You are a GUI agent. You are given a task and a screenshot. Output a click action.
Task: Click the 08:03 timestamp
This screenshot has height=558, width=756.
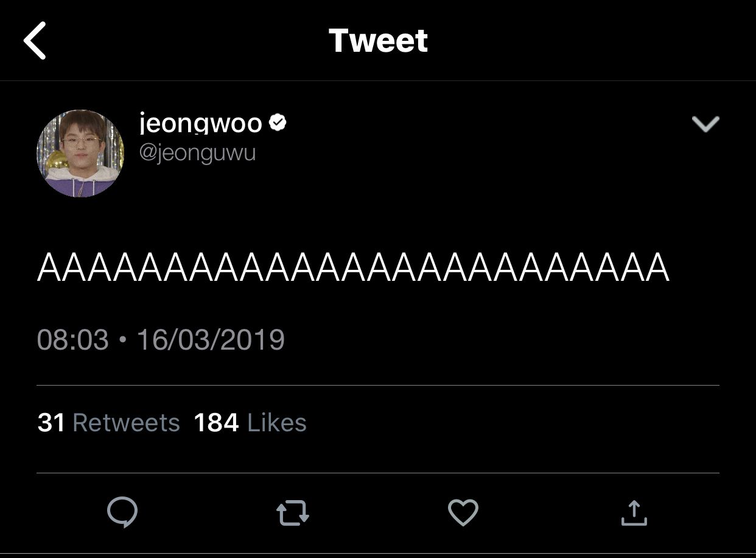pyautogui.click(x=72, y=339)
